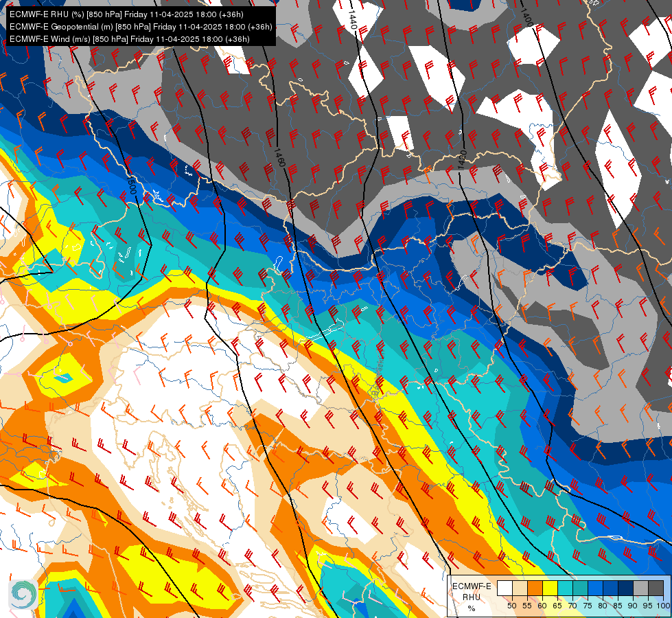Screen dimensions: 672x618
Task: Click the 1440 contour label
Action: 351,19
